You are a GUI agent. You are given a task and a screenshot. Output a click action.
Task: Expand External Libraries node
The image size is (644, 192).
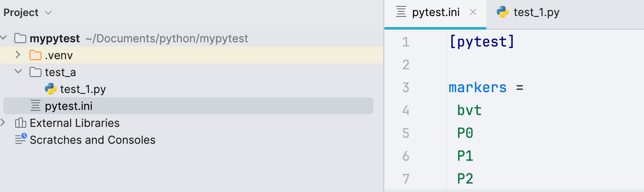pos(3,123)
